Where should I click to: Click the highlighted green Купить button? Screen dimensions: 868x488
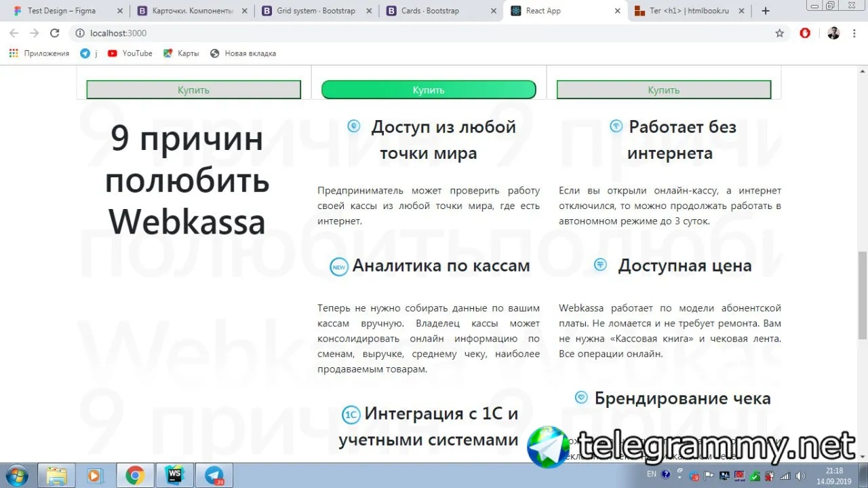[x=429, y=90]
